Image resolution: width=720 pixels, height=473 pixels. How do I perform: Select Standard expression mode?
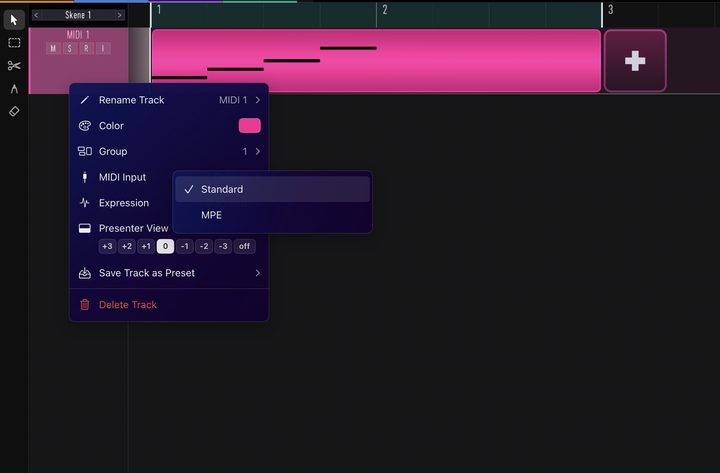click(272, 189)
